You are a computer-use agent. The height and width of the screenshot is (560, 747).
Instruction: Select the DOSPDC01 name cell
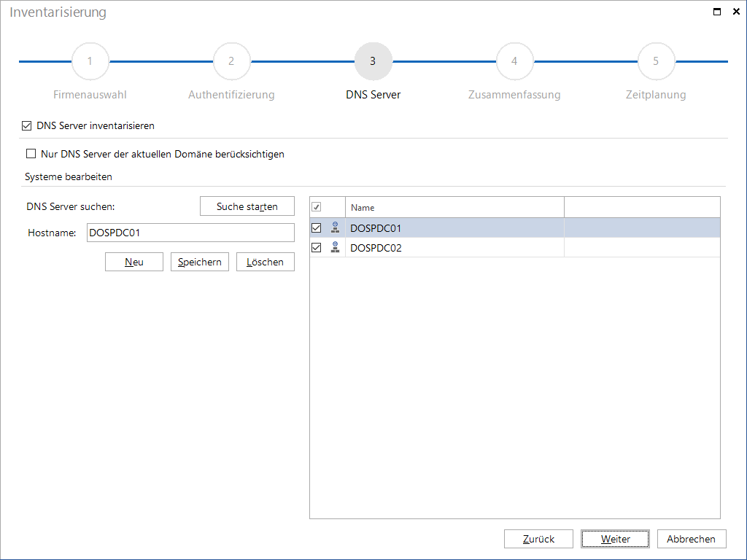454,227
